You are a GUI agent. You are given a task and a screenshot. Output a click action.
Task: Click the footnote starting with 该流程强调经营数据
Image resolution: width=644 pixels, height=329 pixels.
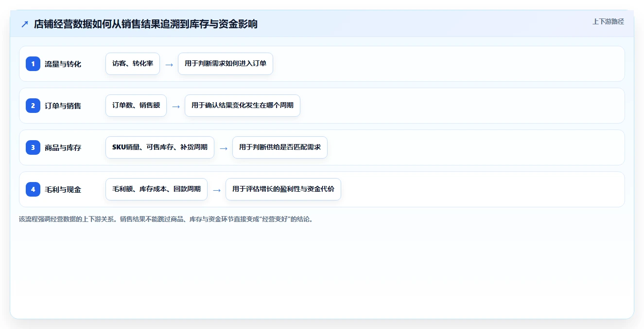pos(167,219)
